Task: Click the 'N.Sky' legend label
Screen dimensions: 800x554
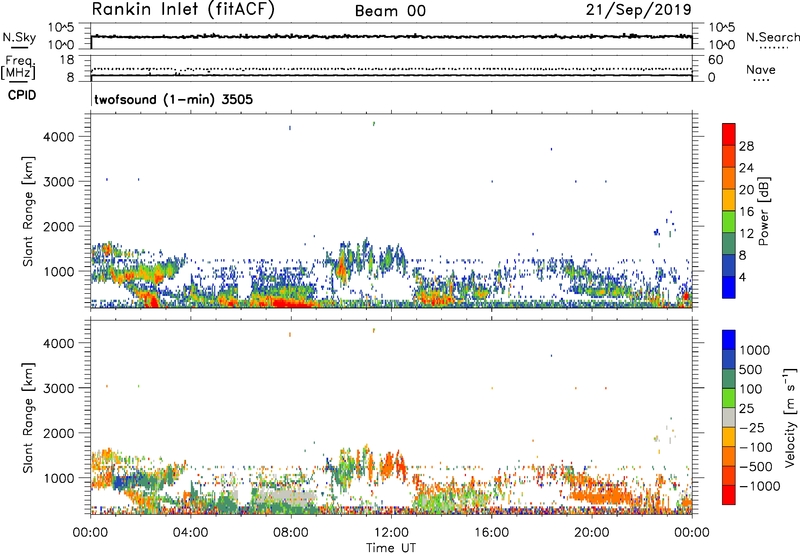Action: pyautogui.click(x=19, y=37)
